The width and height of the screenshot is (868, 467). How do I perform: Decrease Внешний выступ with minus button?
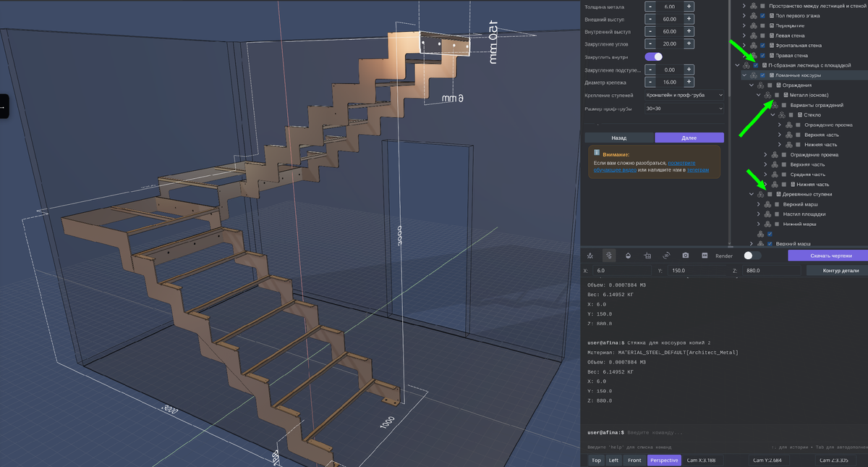point(650,19)
